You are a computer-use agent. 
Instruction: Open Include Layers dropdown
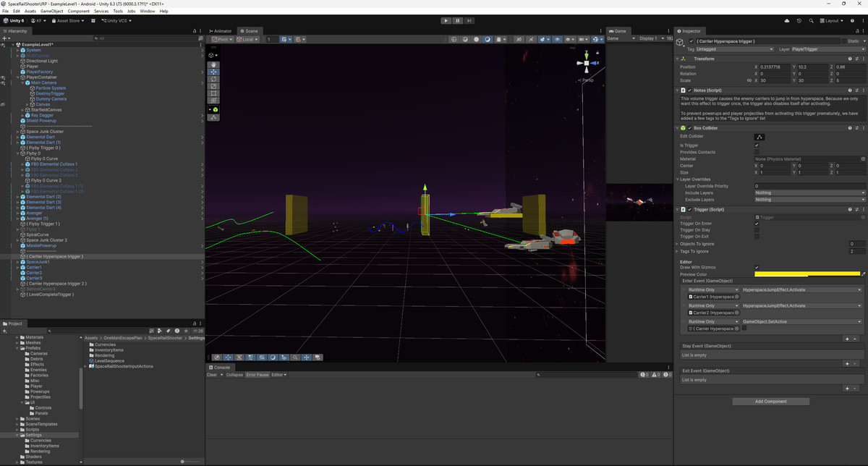809,193
